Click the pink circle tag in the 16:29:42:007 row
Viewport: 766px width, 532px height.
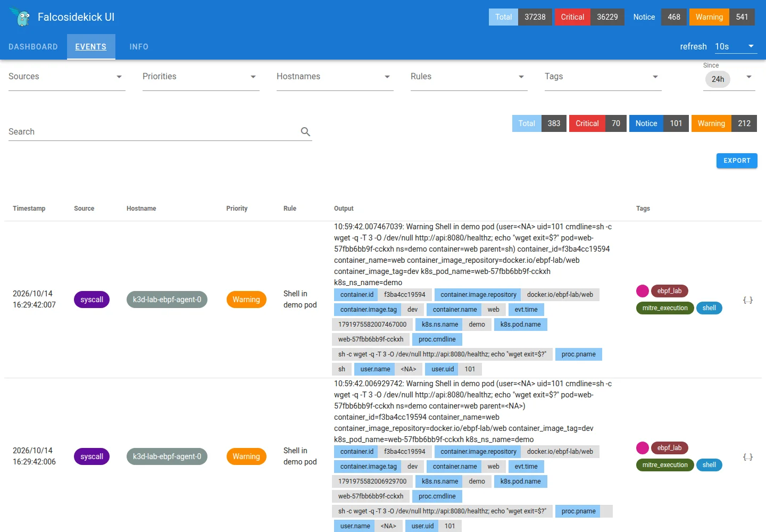point(643,291)
